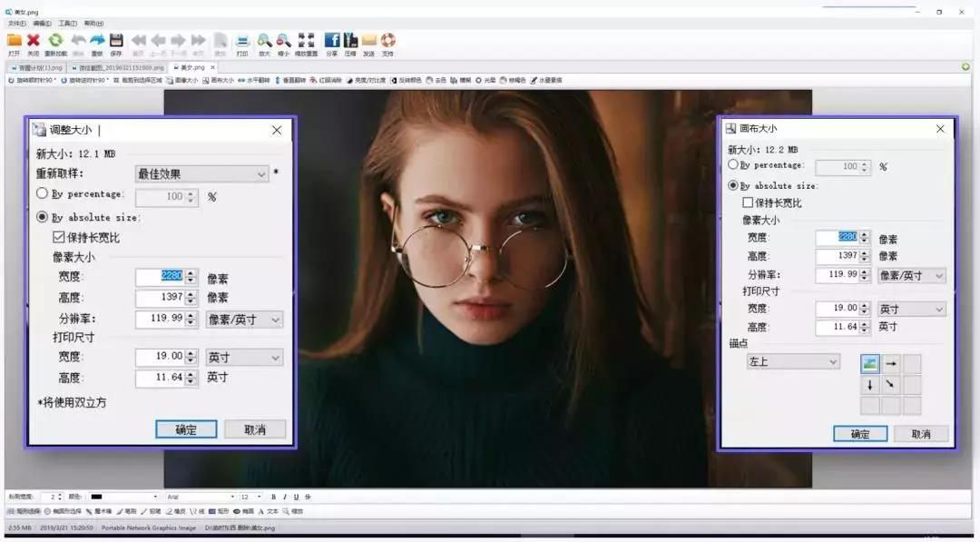Enable 保持长宽比 checkbox in 画布大小 dialog

[748, 203]
